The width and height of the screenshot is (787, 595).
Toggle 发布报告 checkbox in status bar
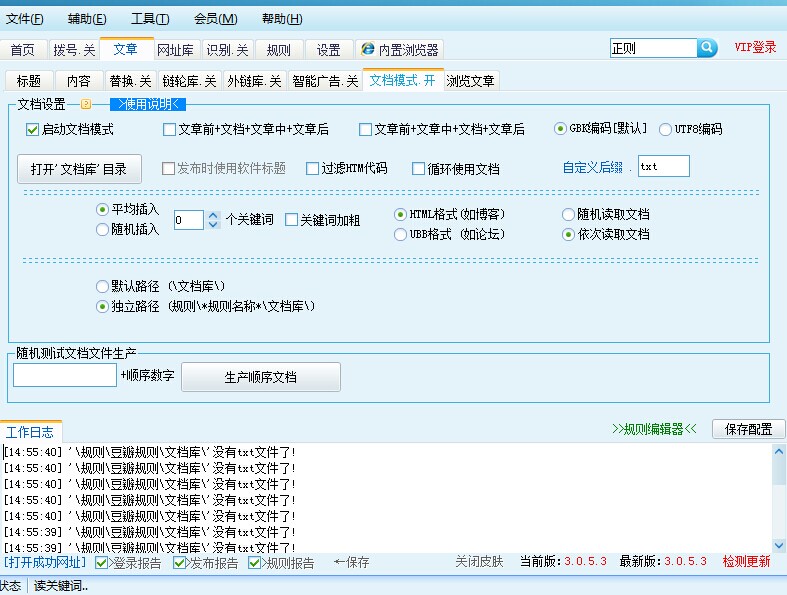[x=179, y=562]
